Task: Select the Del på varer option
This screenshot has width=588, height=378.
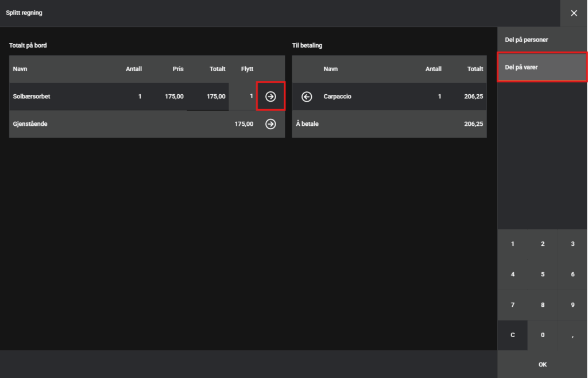Action: click(542, 67)
